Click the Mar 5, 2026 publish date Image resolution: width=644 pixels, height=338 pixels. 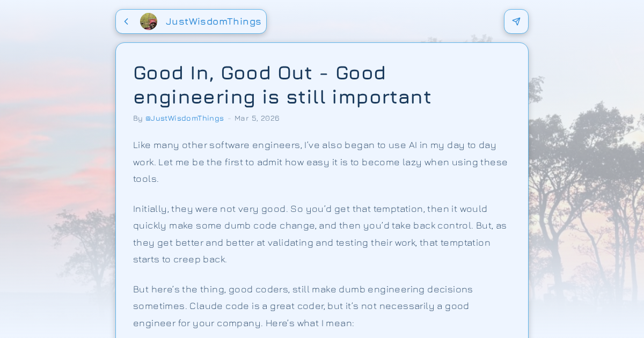pyautogui.click(x=257, y=118)
